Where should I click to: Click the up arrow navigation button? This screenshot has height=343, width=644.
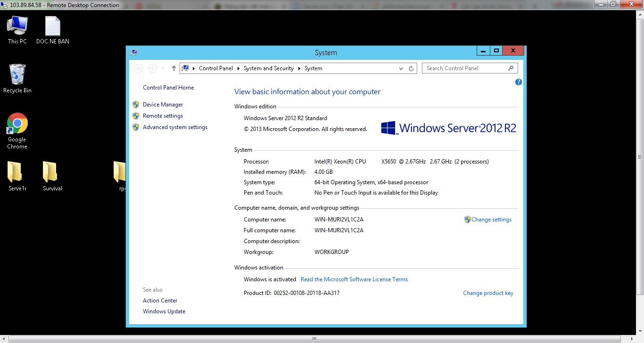click(174, 68)
